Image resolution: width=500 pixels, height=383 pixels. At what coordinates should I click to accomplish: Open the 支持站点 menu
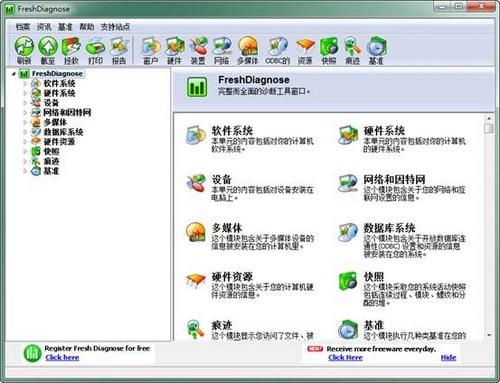[115, 27]
